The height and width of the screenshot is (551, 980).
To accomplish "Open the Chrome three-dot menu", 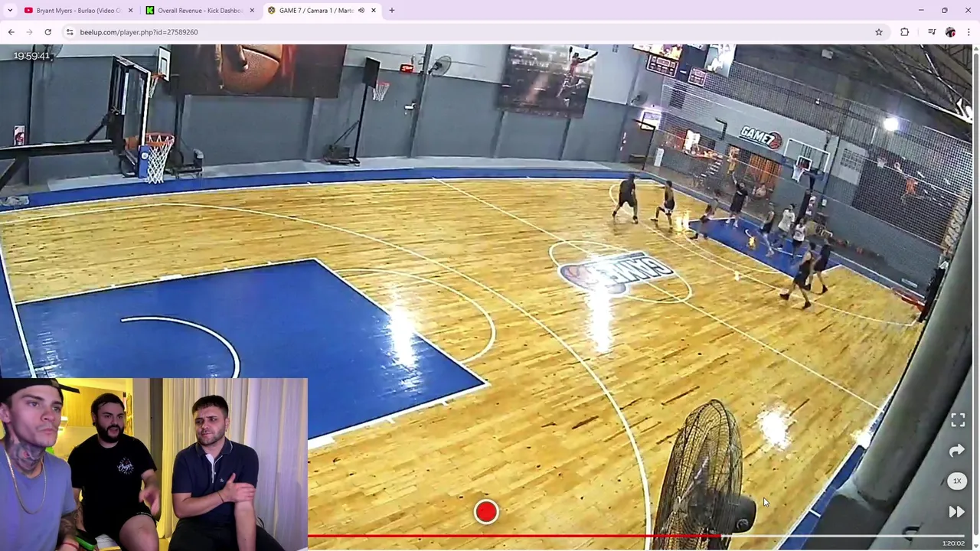I will tap(969, 32).
